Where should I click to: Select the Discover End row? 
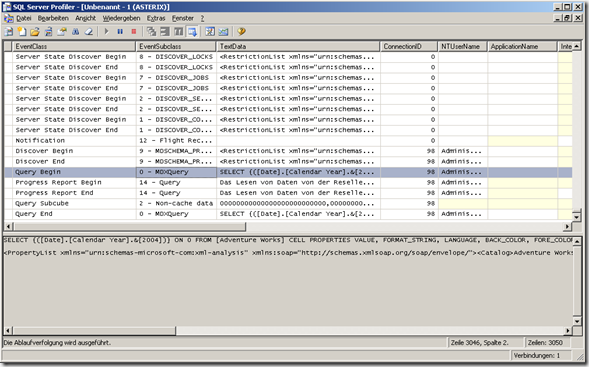pyautogui.click(x=288, y=162)
